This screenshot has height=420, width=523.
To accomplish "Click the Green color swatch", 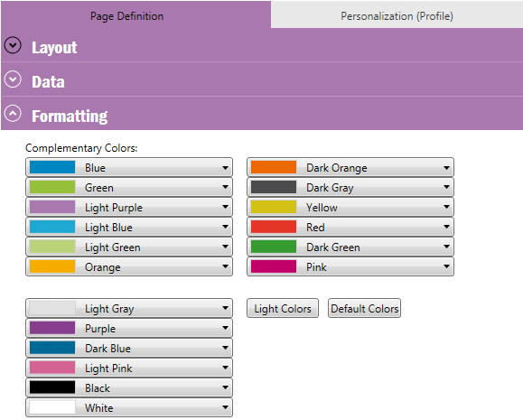I will pyautogui.click(x=52, y=187).
